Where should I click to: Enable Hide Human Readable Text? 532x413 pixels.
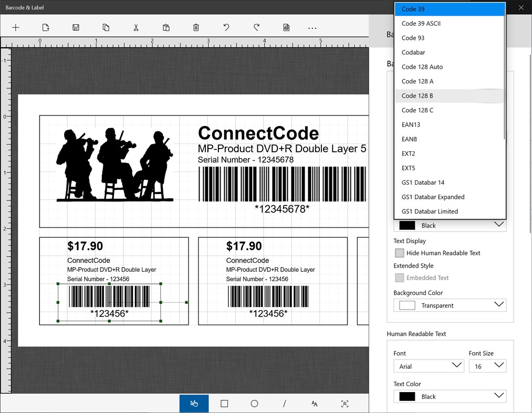coord(399,253)
